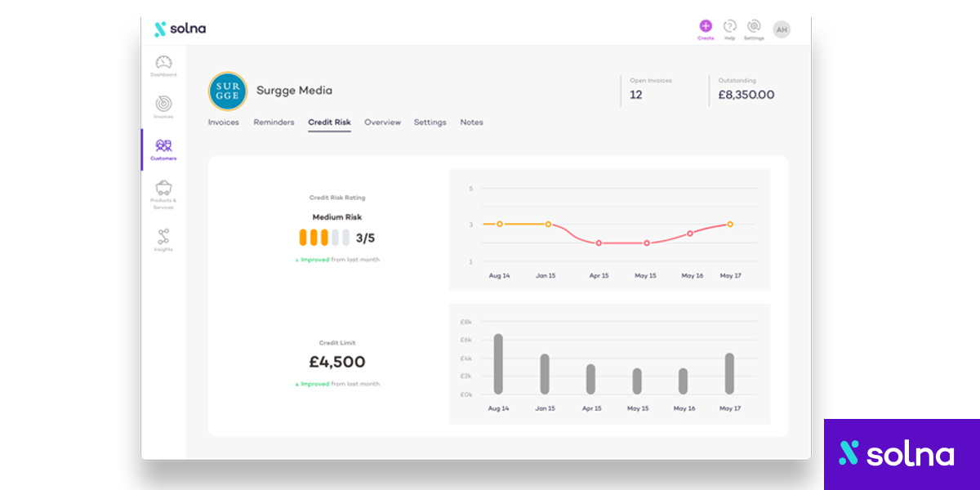This screenshot has width=980, height=490.
Task: Click the Surgge Media company logo
Action: [x=227, y=91]
